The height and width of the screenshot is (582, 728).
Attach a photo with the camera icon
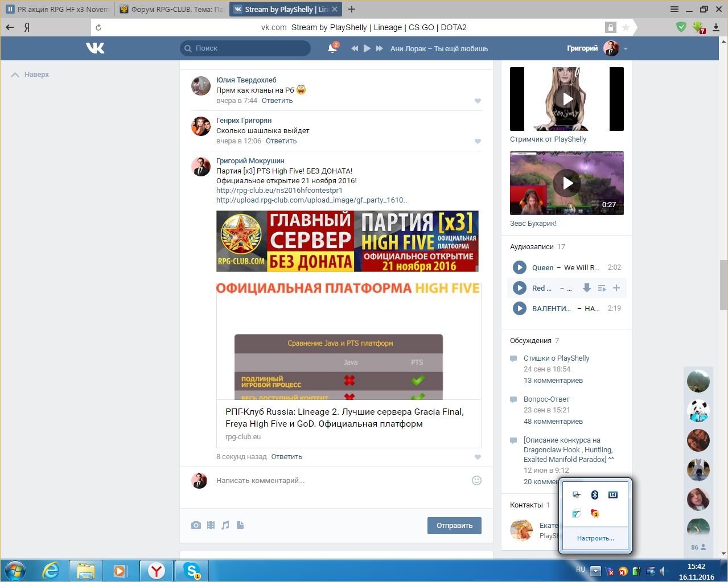[196, 525]
